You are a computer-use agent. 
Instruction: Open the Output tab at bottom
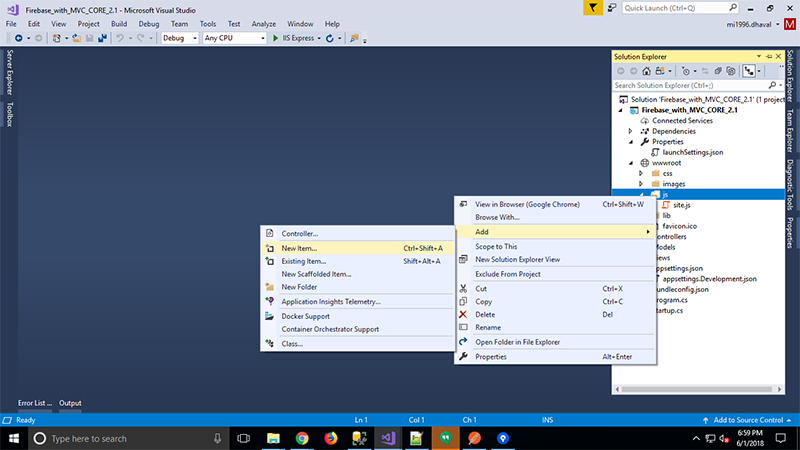[70, 403]
